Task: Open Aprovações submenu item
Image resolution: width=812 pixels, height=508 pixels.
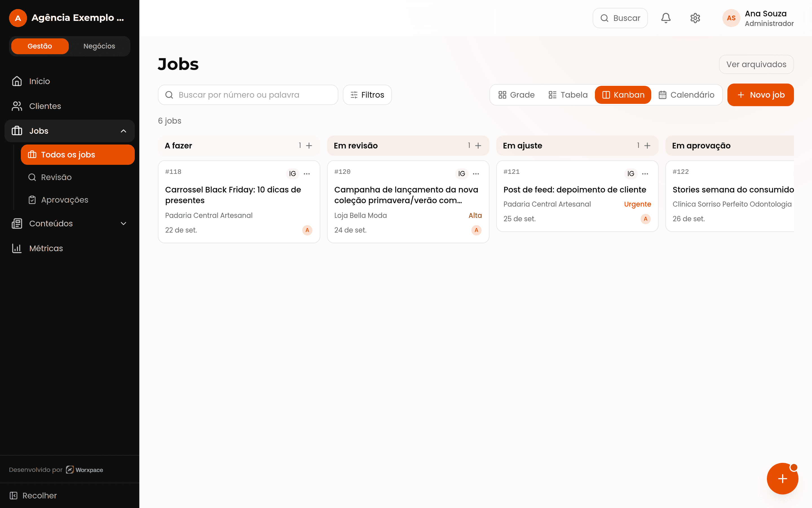Action: (x=78, y=200)
